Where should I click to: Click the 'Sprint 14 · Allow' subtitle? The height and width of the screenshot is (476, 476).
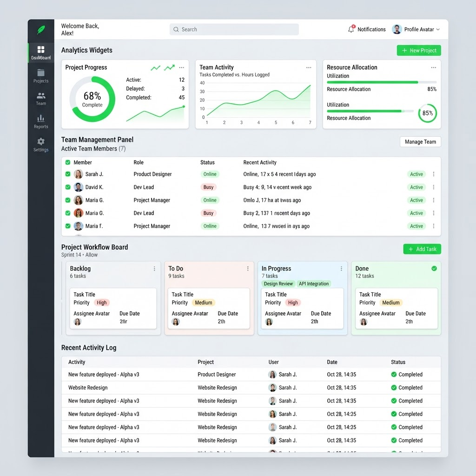pyautogui.click(x=79, y=255)
